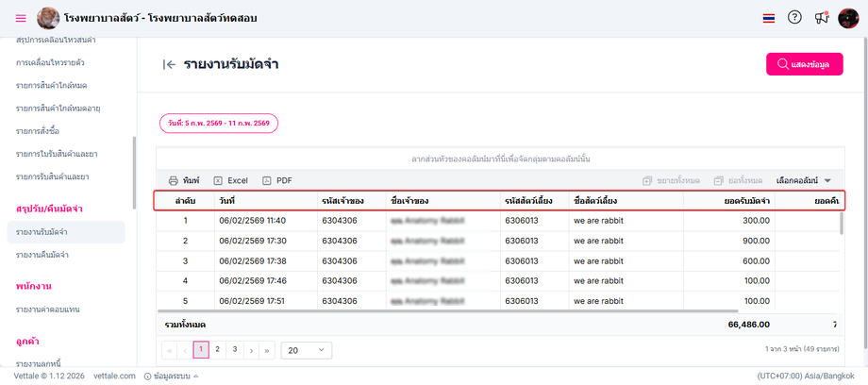Click the date range filter chip
The width and height of the screenshot is (868, 385).
(219, 124)
